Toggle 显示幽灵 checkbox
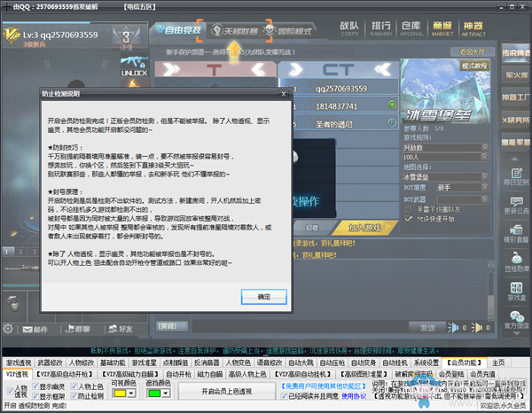The height and width of the screenshot is (413, 532). pyautogui.click(x=35, y=386)
